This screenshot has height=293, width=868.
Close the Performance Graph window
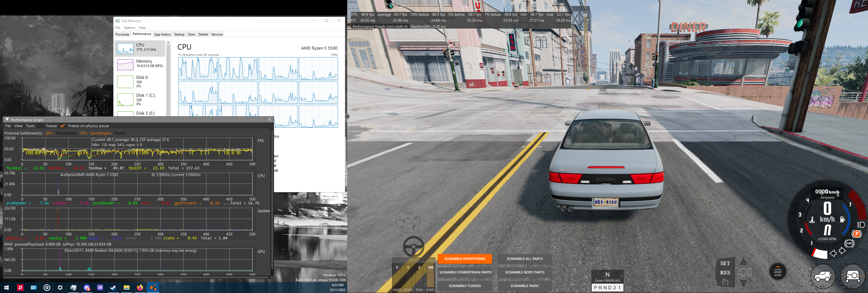tap(270, 120)
